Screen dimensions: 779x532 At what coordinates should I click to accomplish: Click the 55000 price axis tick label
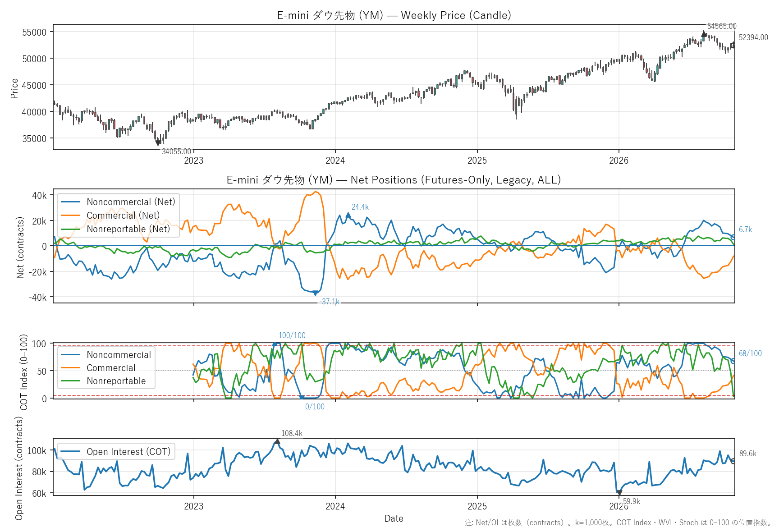34,32
